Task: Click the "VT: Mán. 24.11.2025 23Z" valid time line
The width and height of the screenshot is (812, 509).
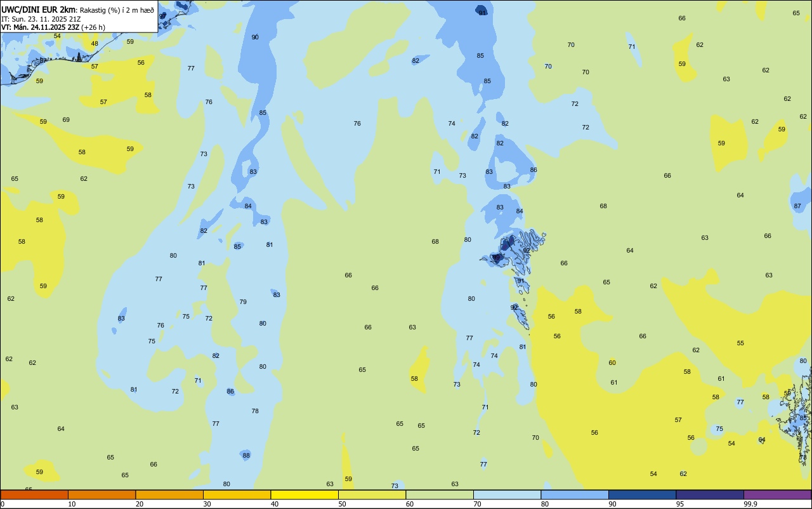Action: tap(39, 27)
